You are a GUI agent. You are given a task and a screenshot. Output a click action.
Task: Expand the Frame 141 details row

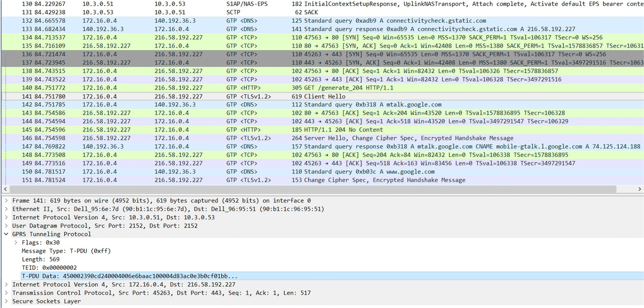point(6,200)
